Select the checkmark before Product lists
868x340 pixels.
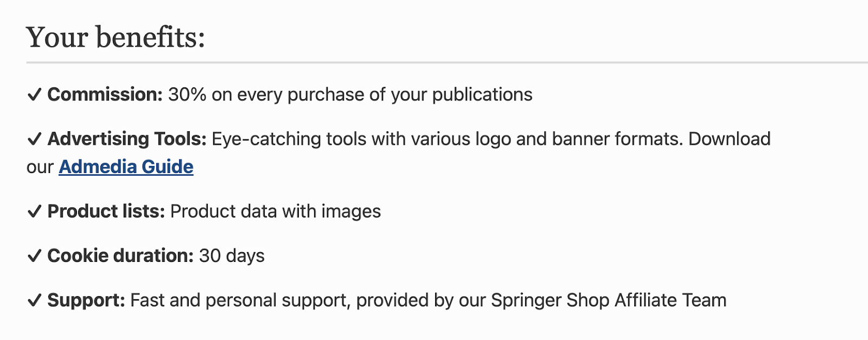click(34, 211)
